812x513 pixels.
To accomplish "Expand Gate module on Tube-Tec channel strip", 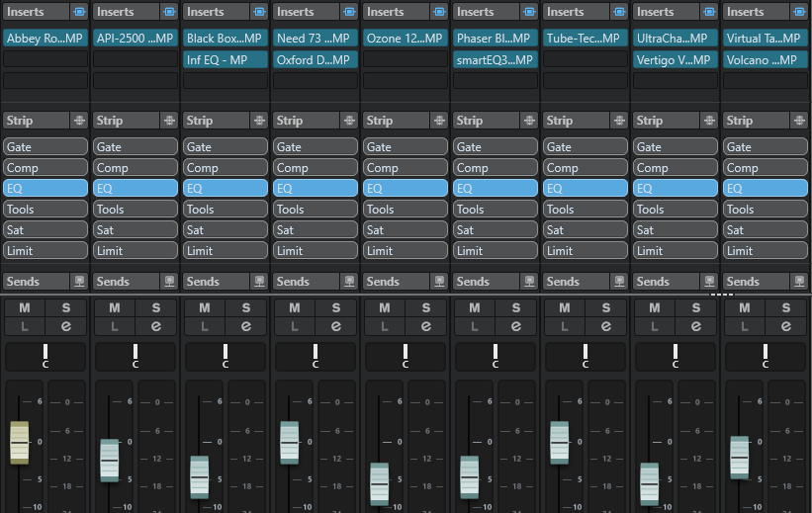I will [x=586, y=146].
